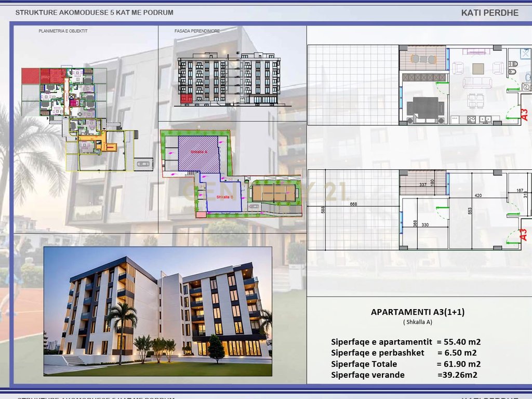
Task: Click the "39.26m2" veranda value
Action: click(x=459, y=375)
